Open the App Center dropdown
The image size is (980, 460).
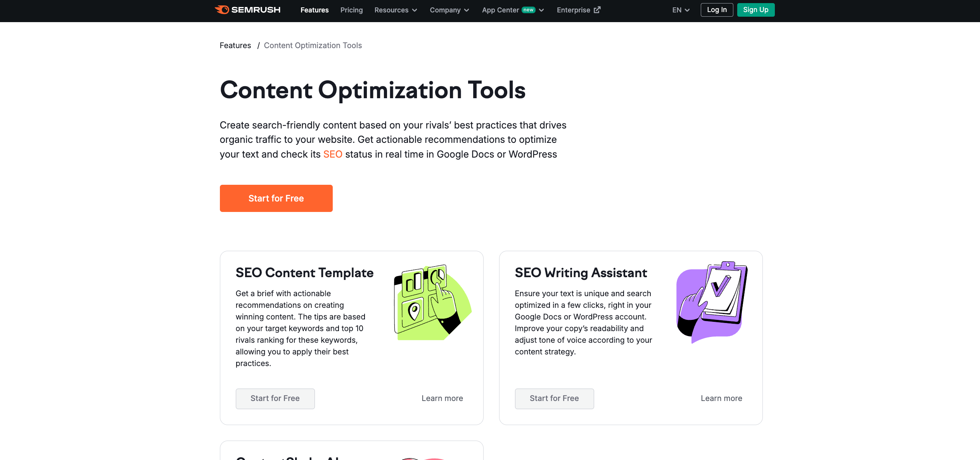tap(513, 10)
